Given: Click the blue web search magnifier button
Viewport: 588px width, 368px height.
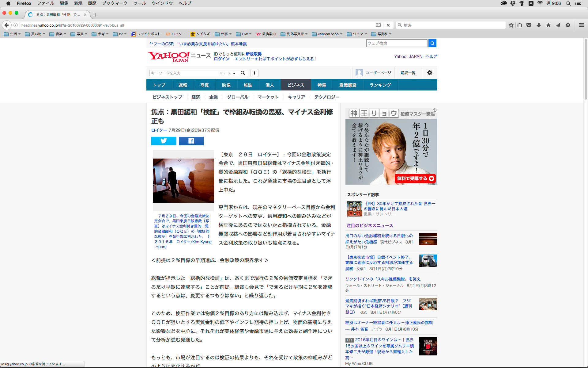Looking at the screenshot, I should click(x=432, y=43).
